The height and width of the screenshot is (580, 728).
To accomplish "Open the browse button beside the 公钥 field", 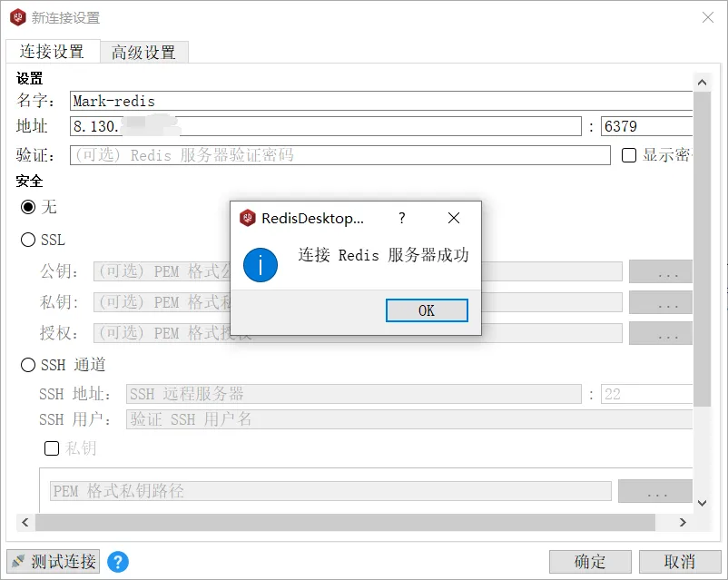I will click(660, 270).
